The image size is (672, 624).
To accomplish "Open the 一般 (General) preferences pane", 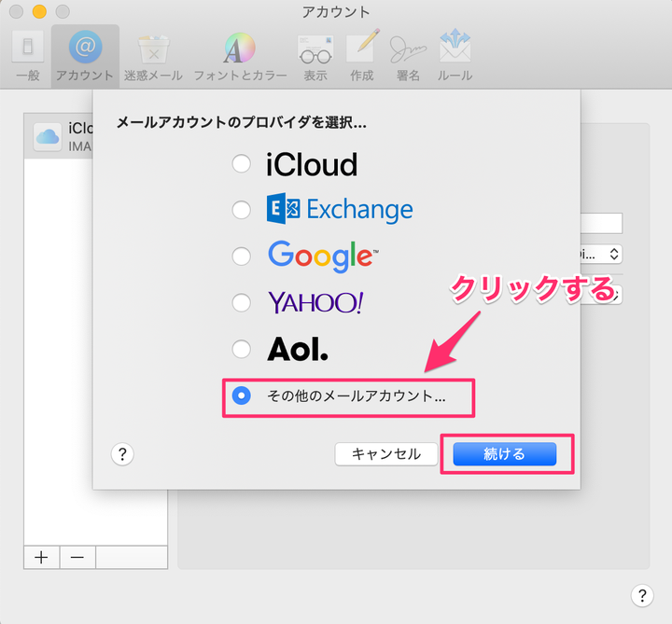I will pos(28,57).
